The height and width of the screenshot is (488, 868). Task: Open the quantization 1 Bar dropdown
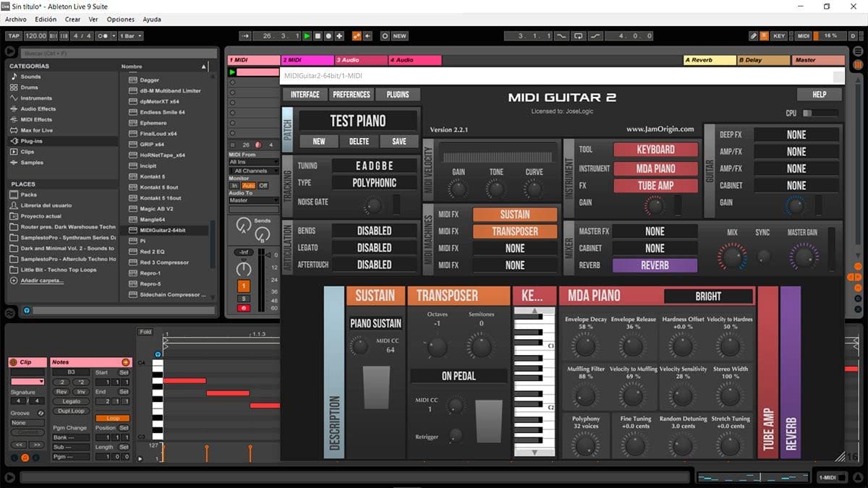pyautogui.click(x=130, y=35)
